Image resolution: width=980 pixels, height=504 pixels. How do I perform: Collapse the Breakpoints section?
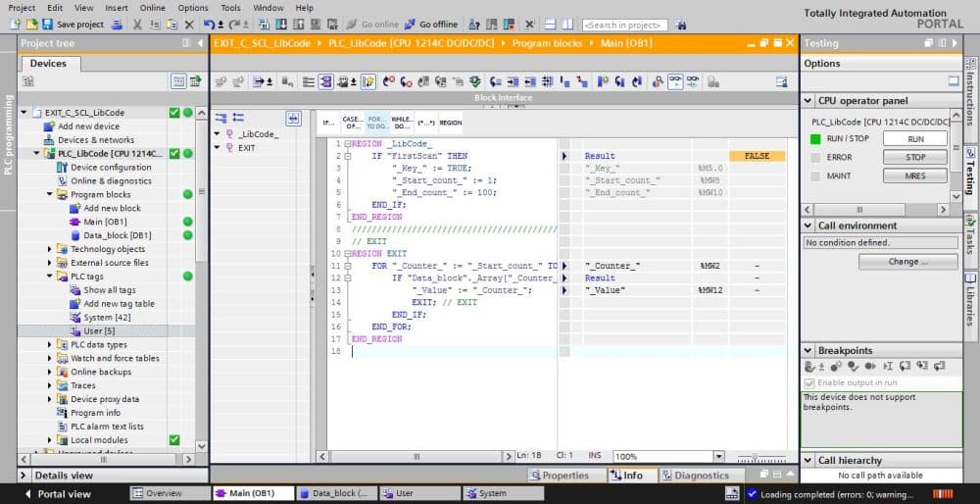pos(808,351)
